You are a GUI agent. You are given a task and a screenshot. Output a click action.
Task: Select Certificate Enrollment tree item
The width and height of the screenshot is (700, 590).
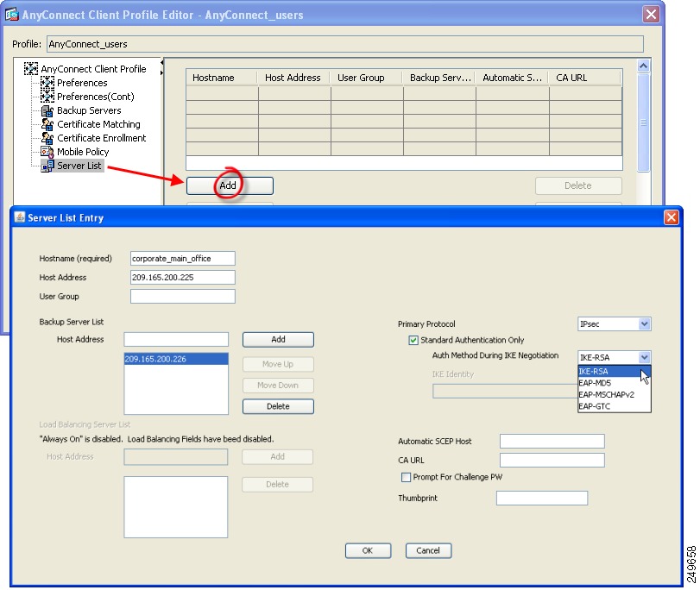101,138
